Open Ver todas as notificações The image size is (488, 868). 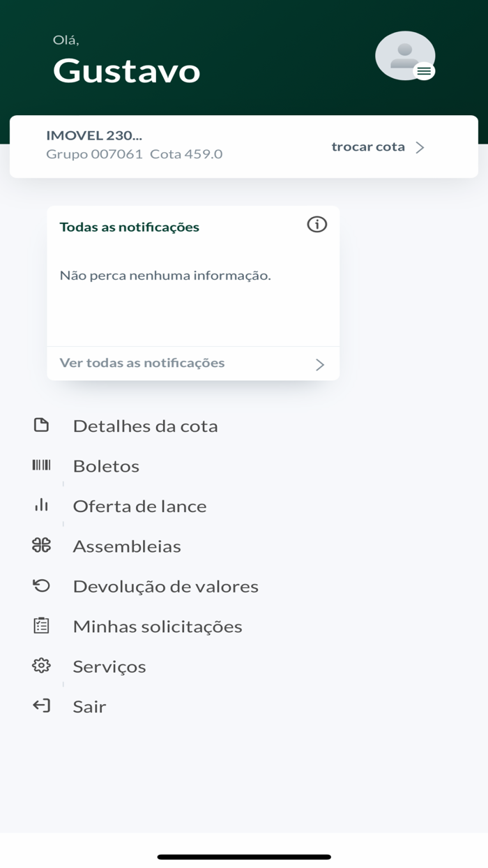coord(142,363)
